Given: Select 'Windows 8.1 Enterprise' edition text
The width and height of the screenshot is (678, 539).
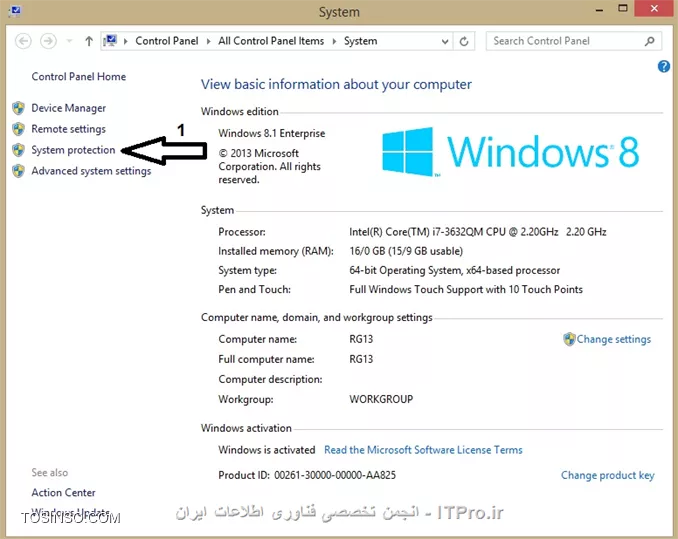Looking at the screenshot, I should (x=272, y=133).
